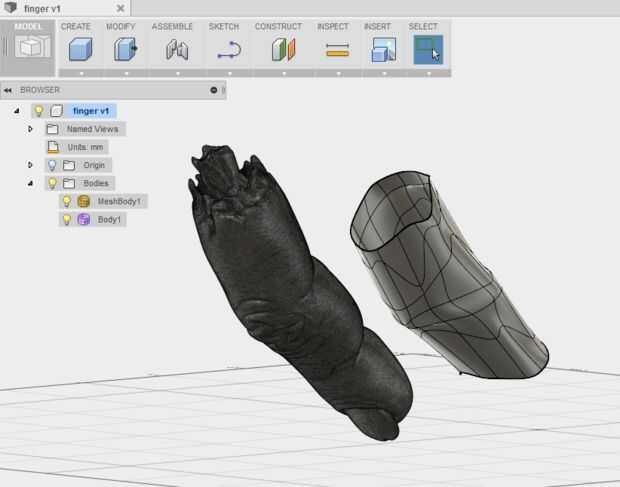Expand dropdown arrow under MODIFY
620x487 pixels.
(x=126, y=73)
